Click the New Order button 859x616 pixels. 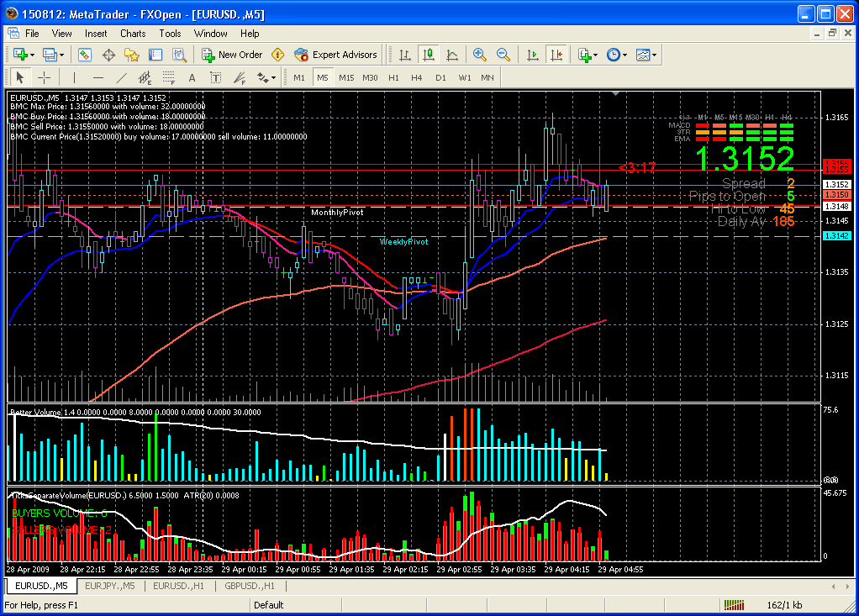click(x=232, y=55)
